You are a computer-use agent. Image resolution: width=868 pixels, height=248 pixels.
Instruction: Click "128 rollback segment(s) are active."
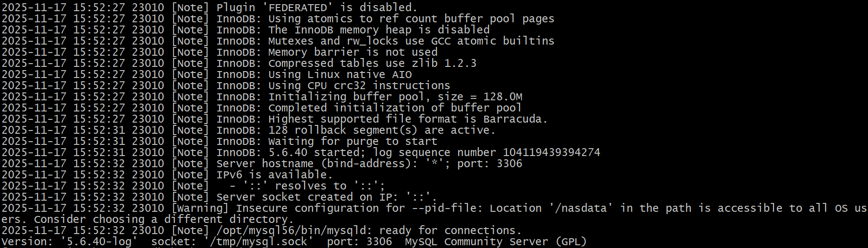coord(382,131)
